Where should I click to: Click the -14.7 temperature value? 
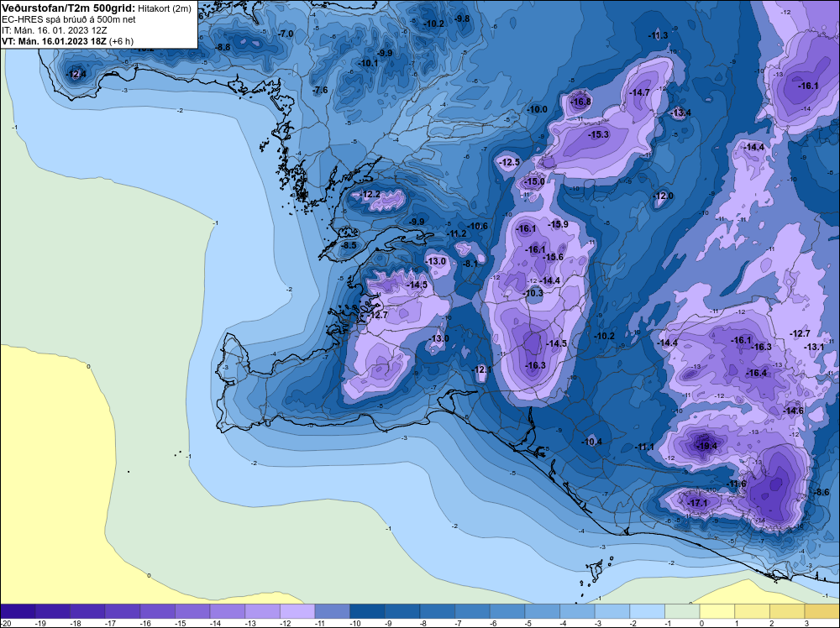639,92
